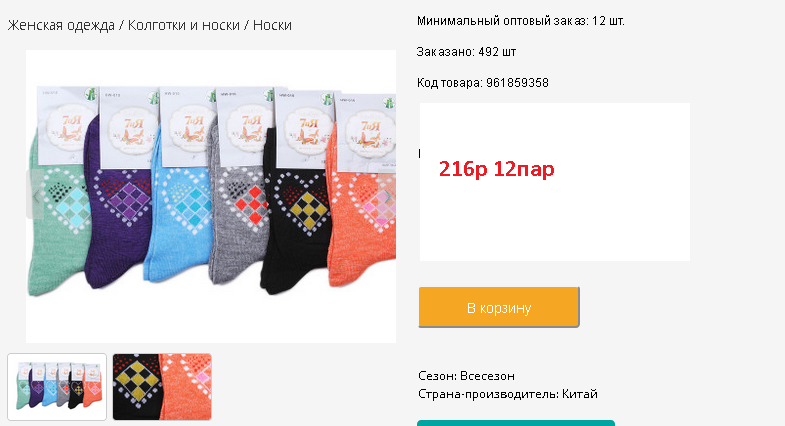Click the teal button below country info
Viewport: 785px width, 426px height.
tap(516, 423)
